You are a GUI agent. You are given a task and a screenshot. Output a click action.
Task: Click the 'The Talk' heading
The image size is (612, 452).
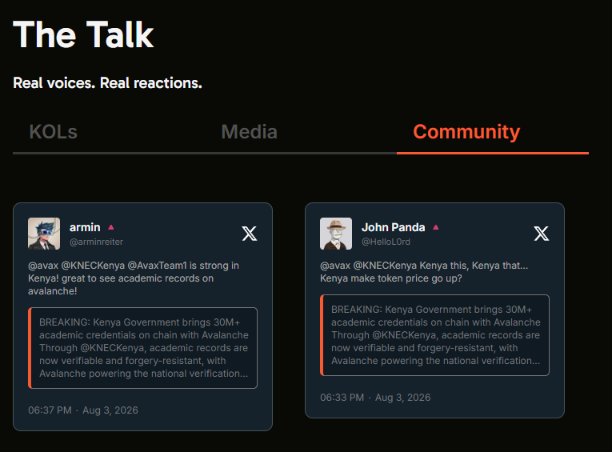[x=84, y=35]
